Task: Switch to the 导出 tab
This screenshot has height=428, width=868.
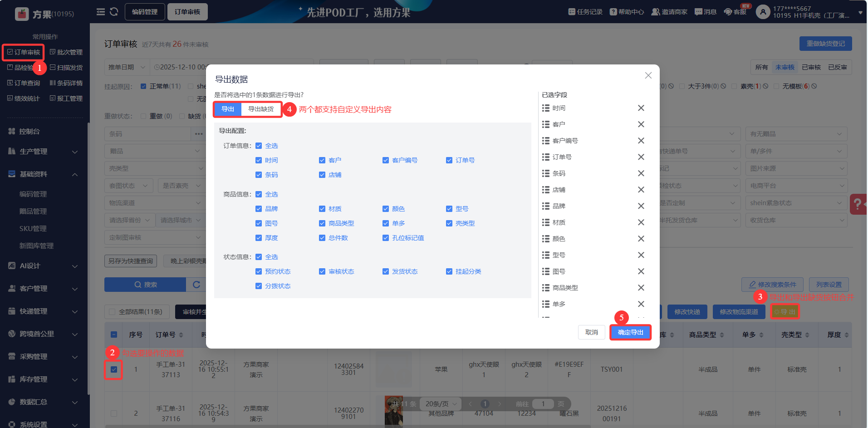Action: (228, 109)
